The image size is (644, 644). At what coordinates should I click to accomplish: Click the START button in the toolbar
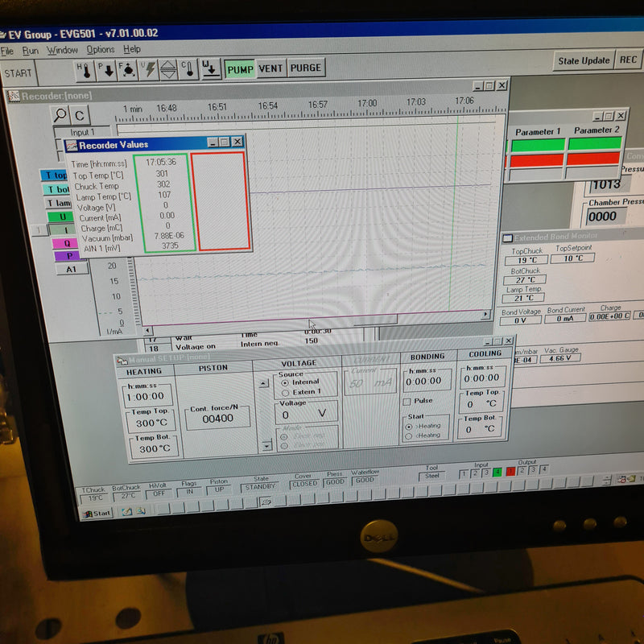pyautogui.click(x=18, y=73)
